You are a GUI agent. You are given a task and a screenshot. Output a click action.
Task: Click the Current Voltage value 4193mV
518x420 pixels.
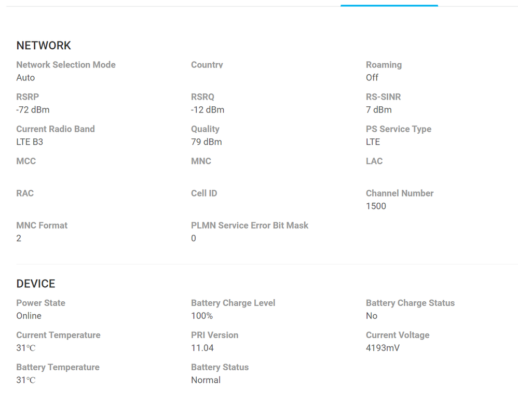[383, 348]
